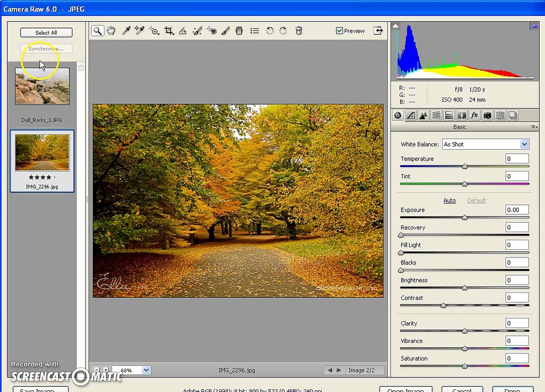This screenshot has width=545, height=392.
Task: Select the Targeted Adjustment tool
Action: pyautogui.click(x=154, y=30)
